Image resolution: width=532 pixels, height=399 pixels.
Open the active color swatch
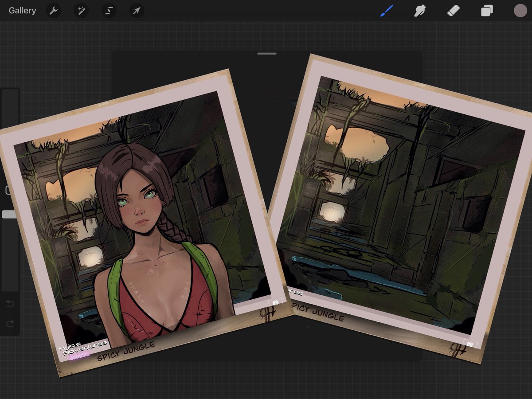(x=520, y=11)
